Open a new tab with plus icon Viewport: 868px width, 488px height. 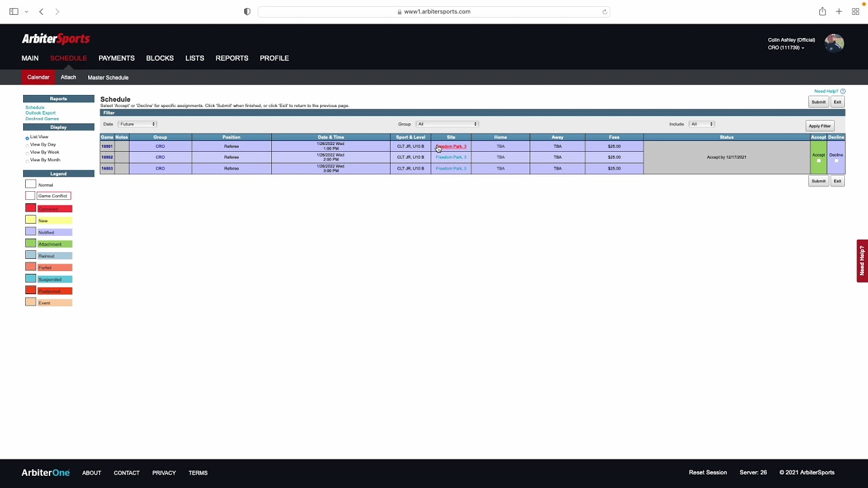(x=839, y=12)
